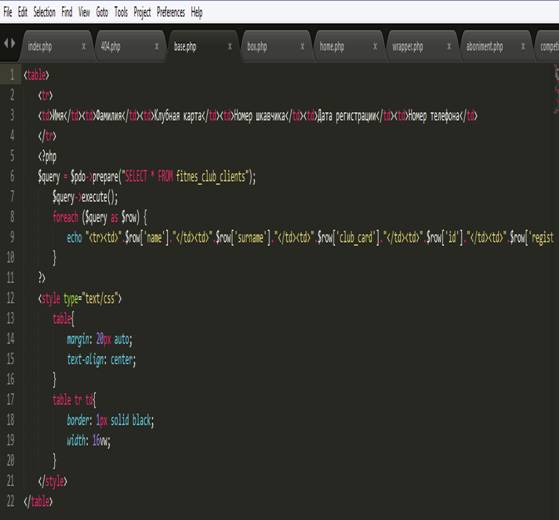The width and height of the screenshot is (559, 520).
Task: Click 'Клубная карта' header cell text
Action: coord(178,116)
